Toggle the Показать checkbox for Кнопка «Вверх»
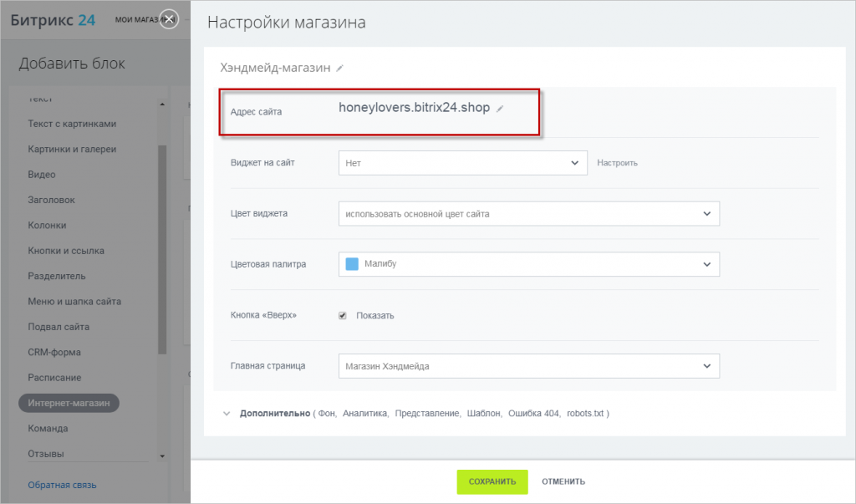Image resolution: width=856 pixels, height=504 pixels. coord(342,316)
